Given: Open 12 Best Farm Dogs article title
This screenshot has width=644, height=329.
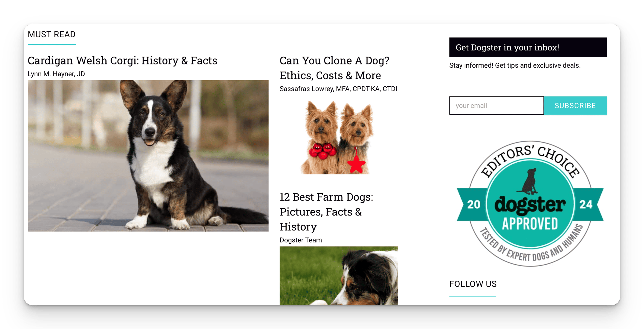Looking at the screenshot, I should (326, 212).
